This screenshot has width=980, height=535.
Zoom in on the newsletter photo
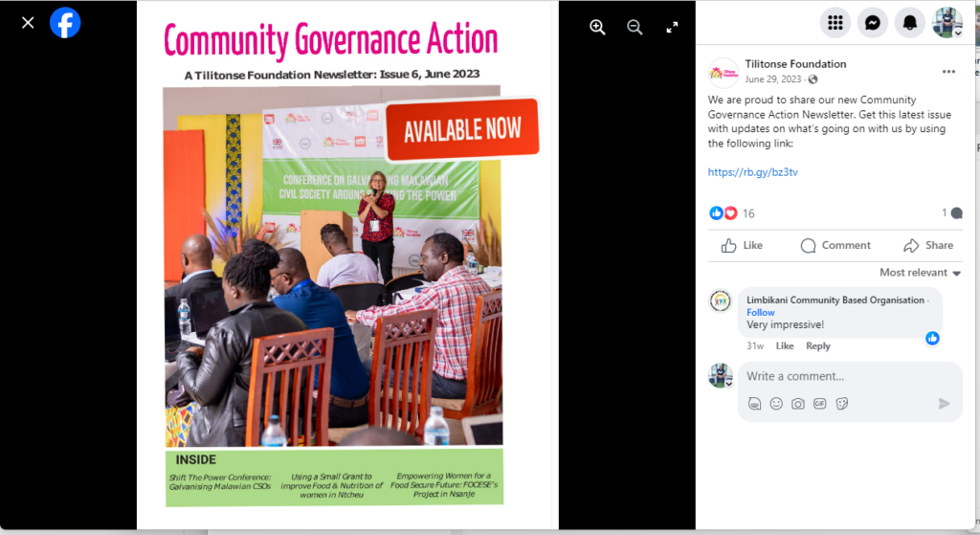tap(597, 27)
